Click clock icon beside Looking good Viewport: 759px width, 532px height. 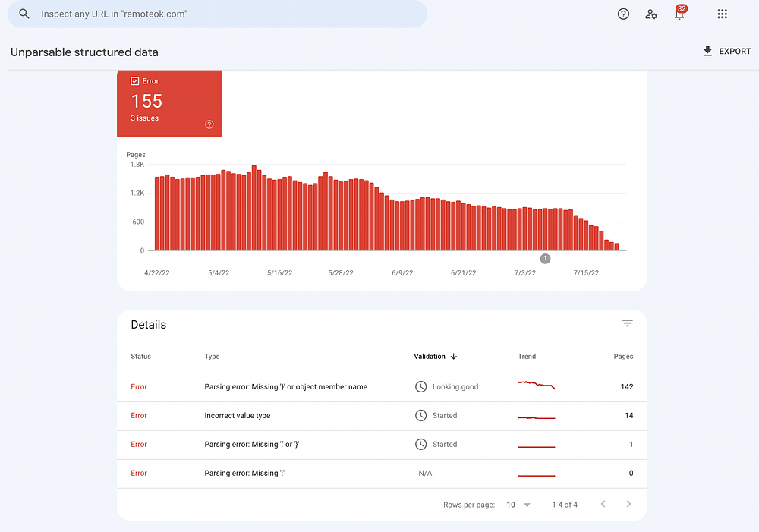tap(420, 387)
